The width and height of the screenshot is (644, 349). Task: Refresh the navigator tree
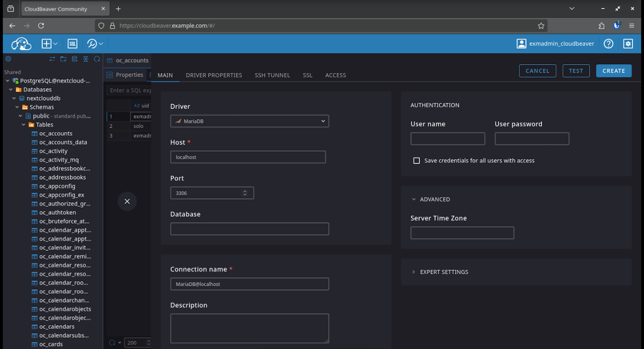click(97, 59)
